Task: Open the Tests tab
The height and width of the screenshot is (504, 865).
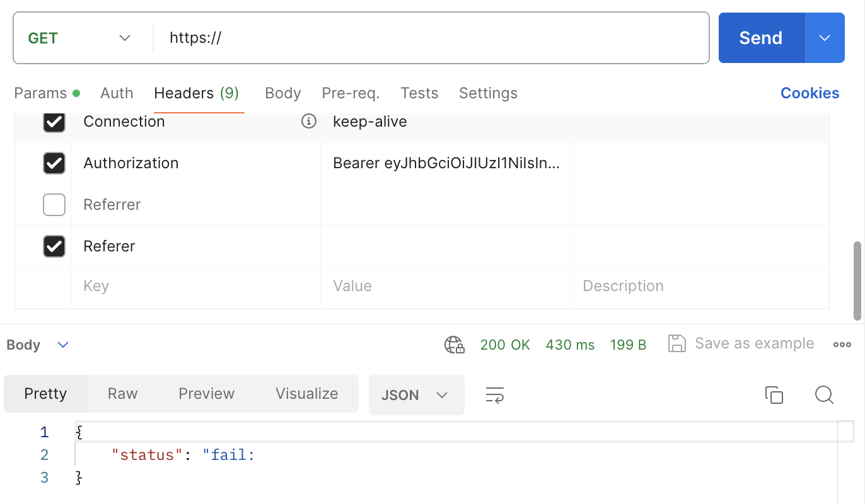Action: (x=419, y=93)
